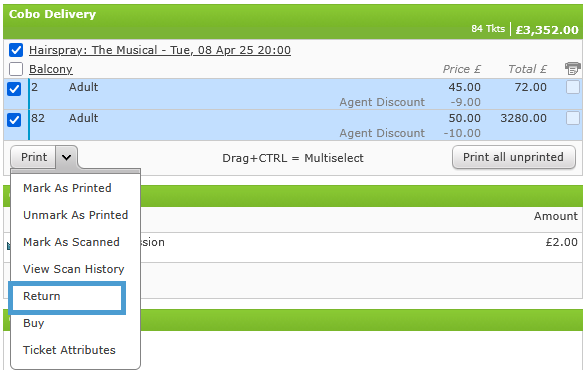The width and height of the screenshot is (587, 370).
Task: Choose Unmark As Printed from menu
Action: tap(76, 215)
